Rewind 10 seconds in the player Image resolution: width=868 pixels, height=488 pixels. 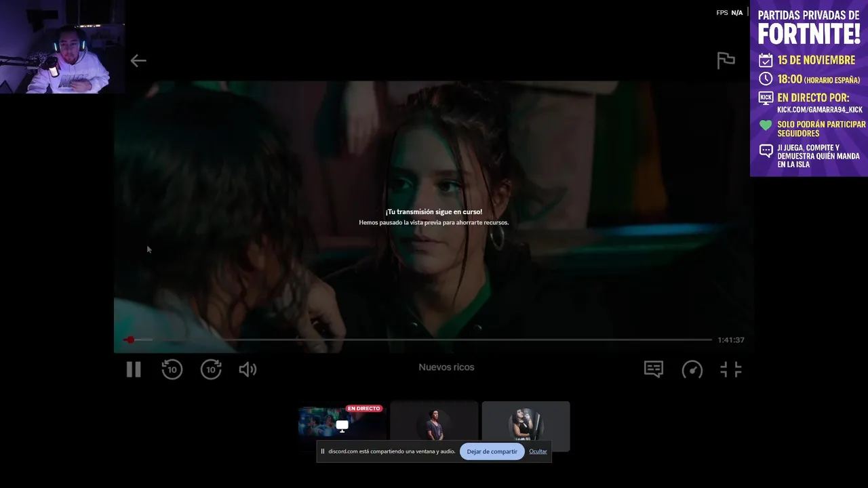[x=172, y=369]
